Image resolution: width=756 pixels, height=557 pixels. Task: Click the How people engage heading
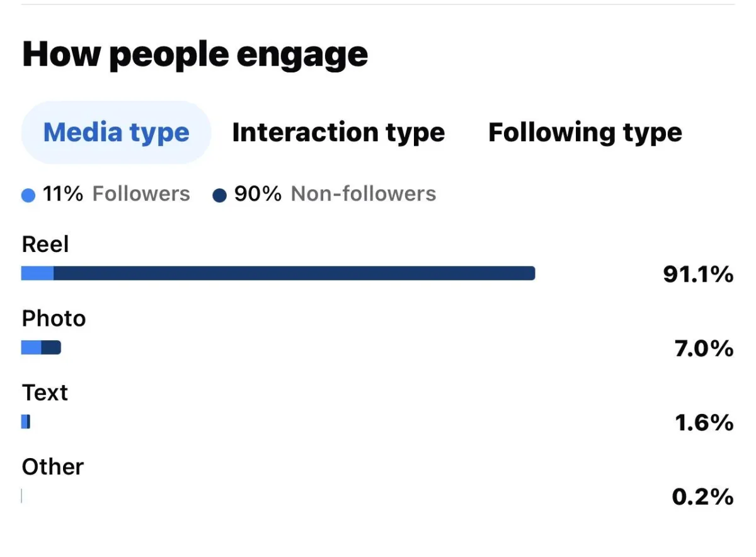(195, 55)
